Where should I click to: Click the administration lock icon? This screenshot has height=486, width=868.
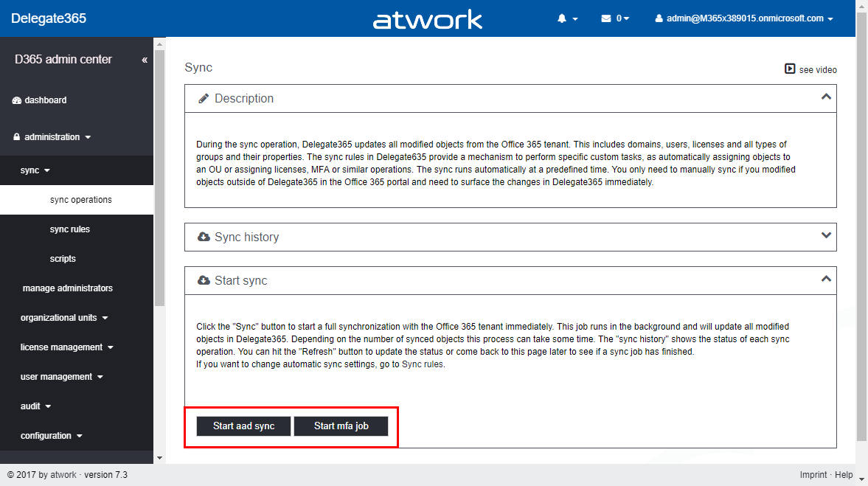pos(17,137)
